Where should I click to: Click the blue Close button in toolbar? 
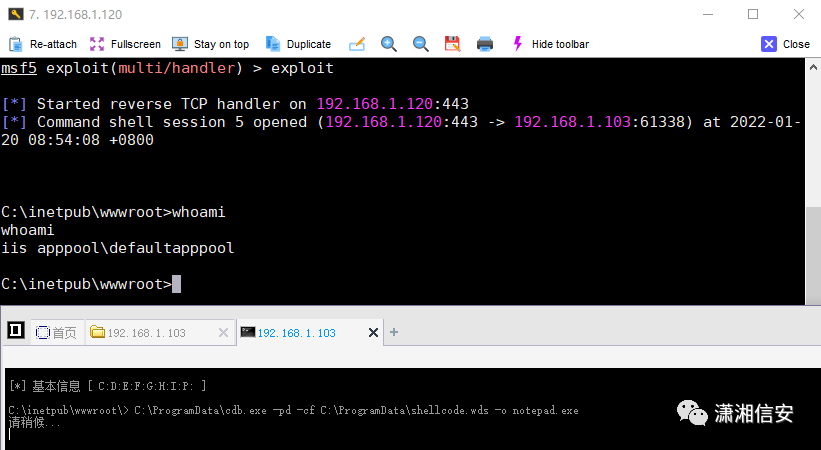click(785, 44)
